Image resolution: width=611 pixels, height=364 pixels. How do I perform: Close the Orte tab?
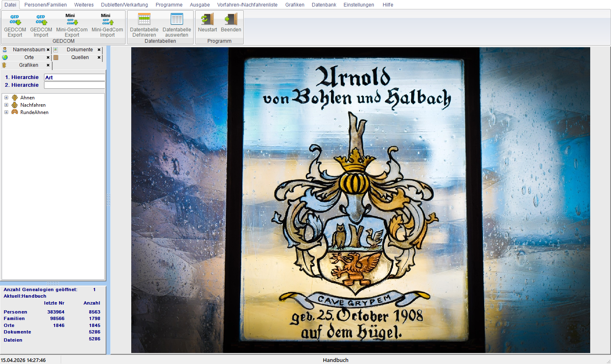(x=48, y=57)
